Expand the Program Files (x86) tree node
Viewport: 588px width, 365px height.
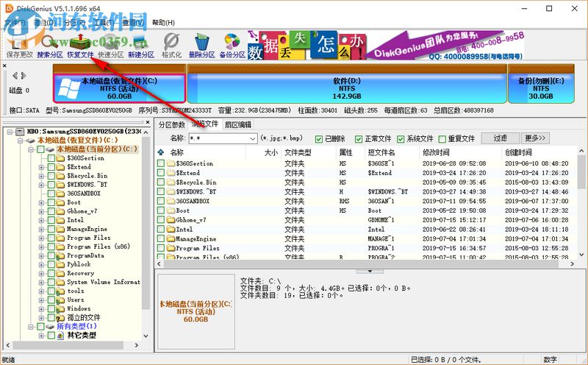(x=41, y=247)
